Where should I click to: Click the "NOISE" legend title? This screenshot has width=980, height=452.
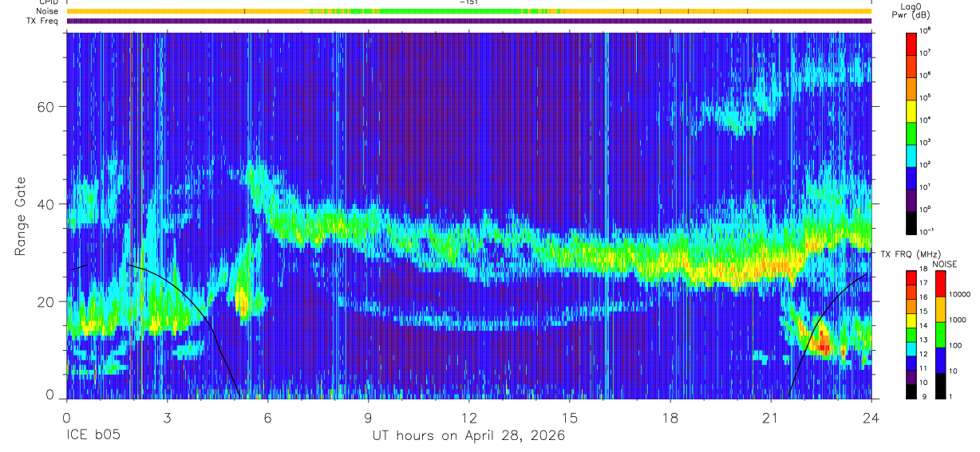click(x=944, y=264)
